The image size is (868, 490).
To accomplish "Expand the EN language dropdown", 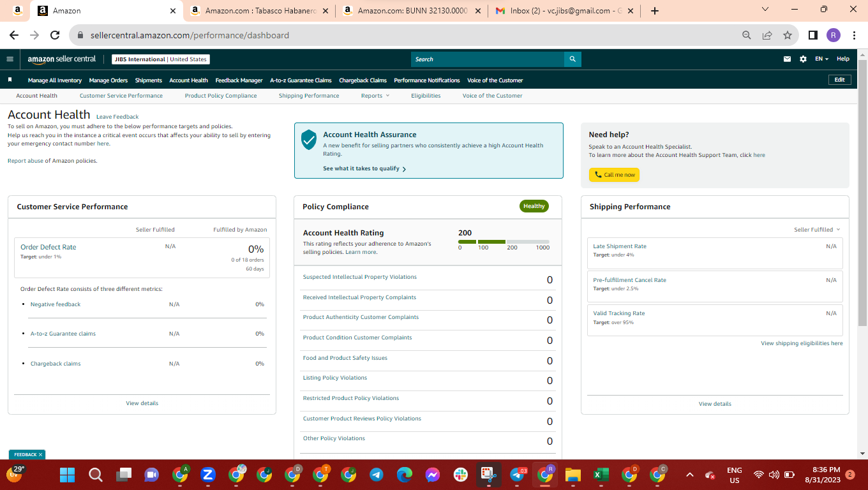I will (821, 59).
